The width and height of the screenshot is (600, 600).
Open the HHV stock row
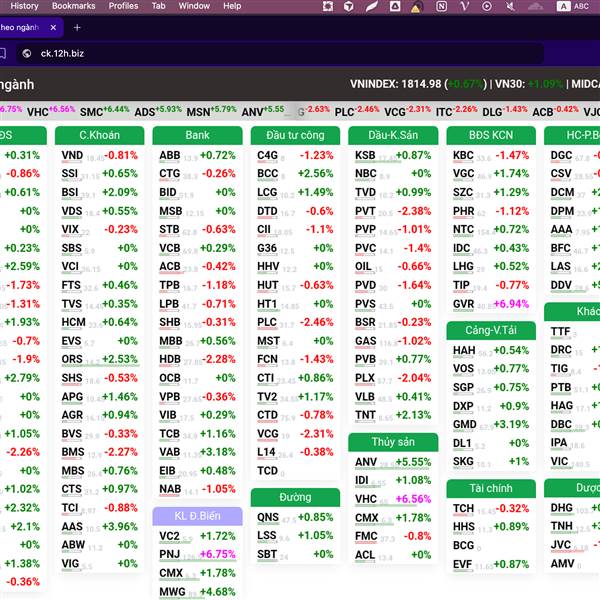coord(295,267)
